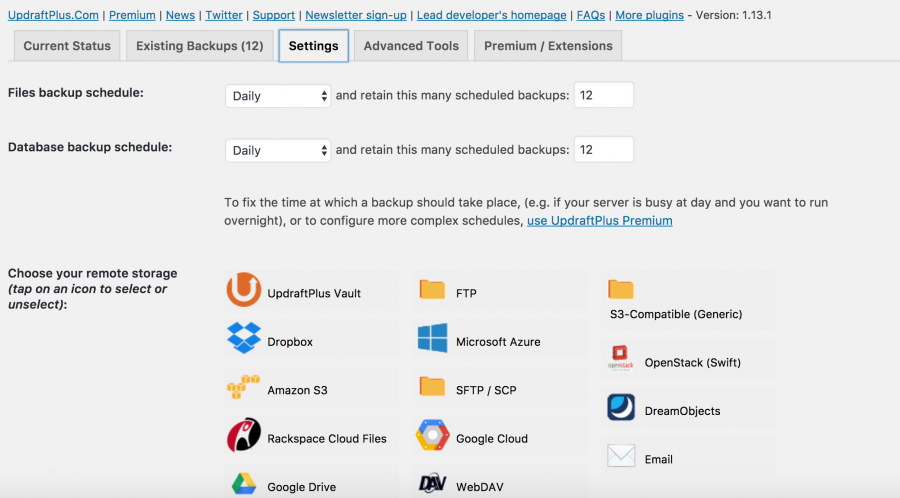900x498 pixels.
Task: Follow the Premium link in the header
Action: click(x=132, y=15)
